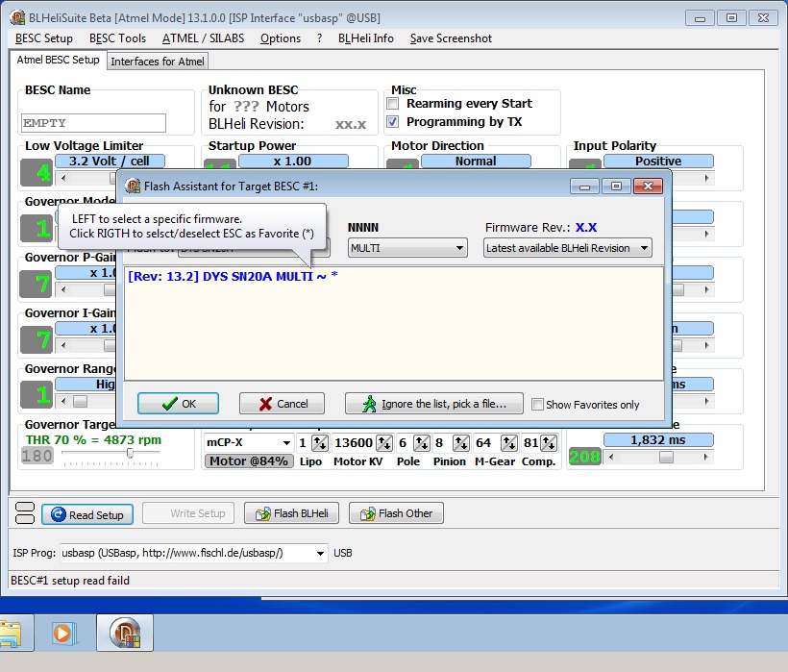This screenshot has width=788, height=672.
Task: Maximize the Flash Assistant dialog
Action: [x=616, y=186]
